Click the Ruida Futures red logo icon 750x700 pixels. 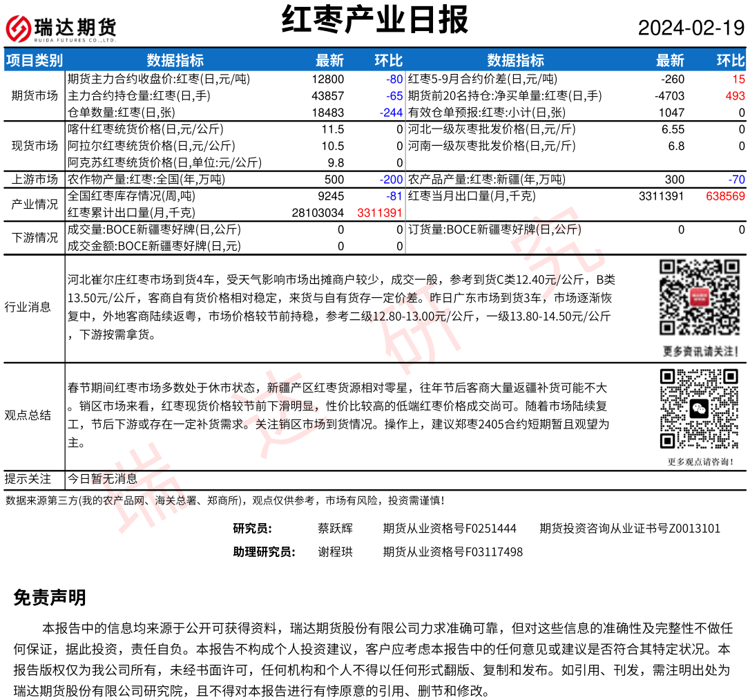click(x=19, y=28)
